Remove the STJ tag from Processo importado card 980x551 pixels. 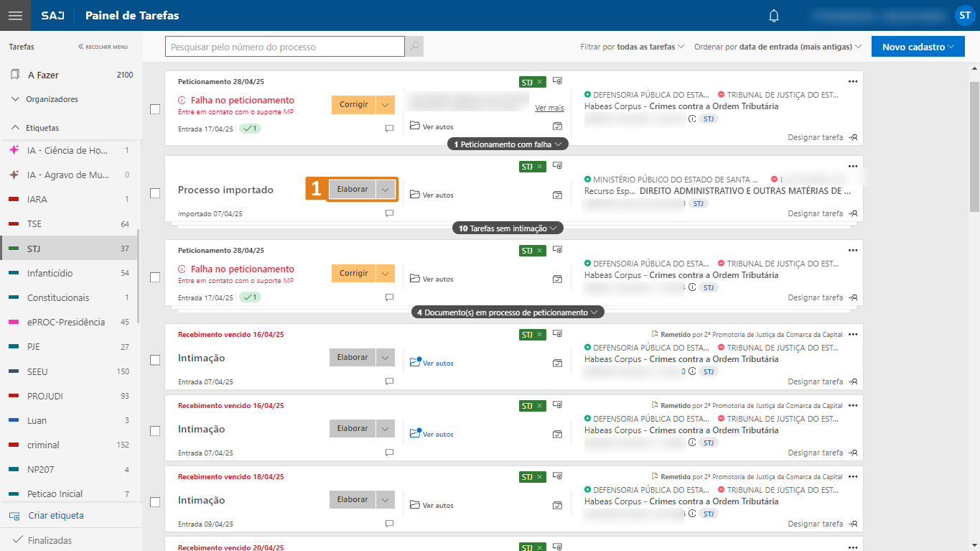click(539, 167)
